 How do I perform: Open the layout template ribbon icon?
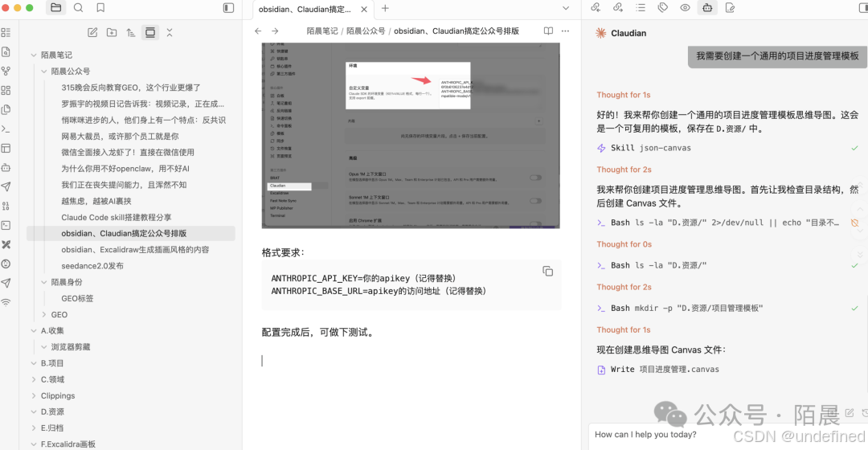coord(6,149)
